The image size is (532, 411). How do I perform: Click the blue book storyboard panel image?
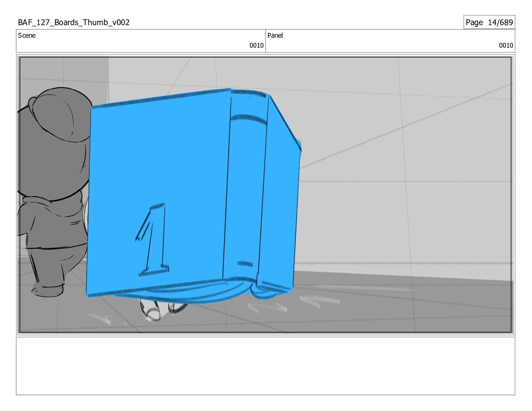pos(265,195)
